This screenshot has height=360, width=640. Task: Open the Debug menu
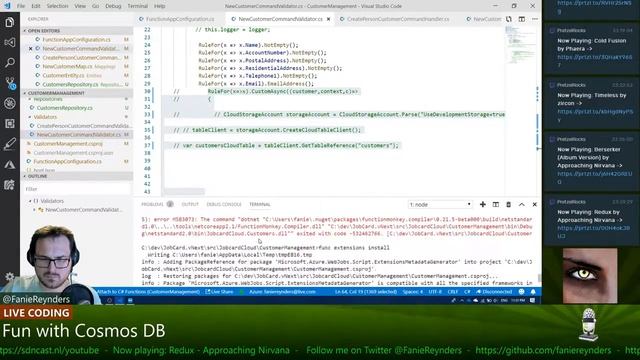(x=113, y=6)
